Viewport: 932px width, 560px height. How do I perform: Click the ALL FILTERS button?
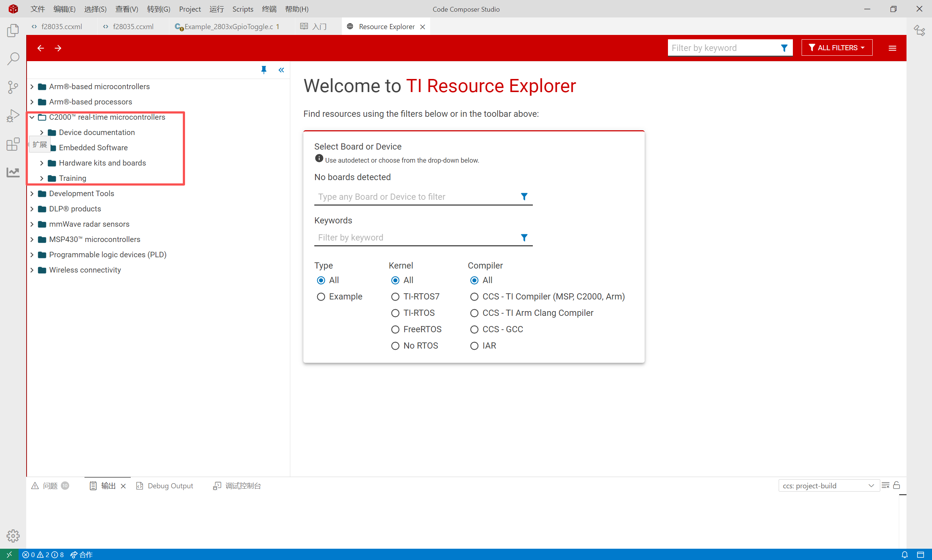coord(837,48)
